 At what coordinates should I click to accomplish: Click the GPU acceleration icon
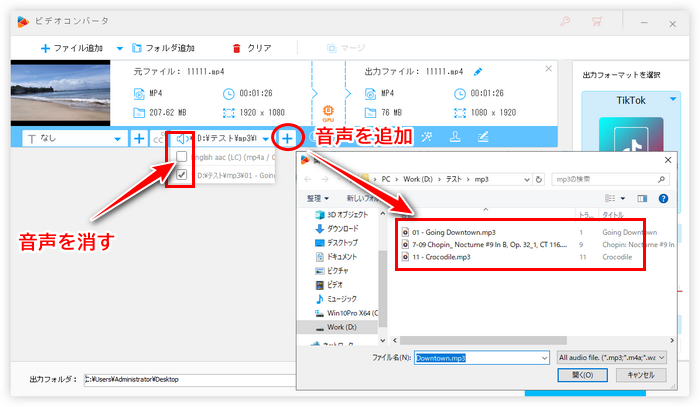click(x=328, y=112)
